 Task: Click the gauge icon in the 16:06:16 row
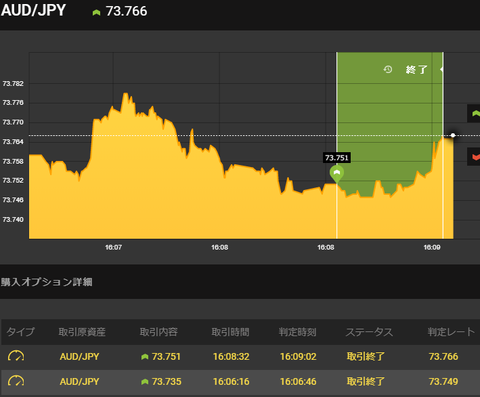(16, 381)
